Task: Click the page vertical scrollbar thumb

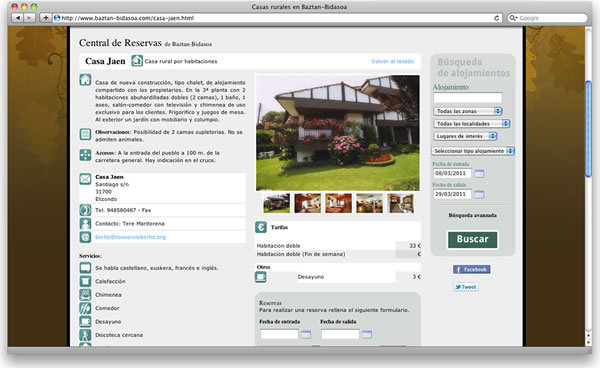Action: (589, 129)
